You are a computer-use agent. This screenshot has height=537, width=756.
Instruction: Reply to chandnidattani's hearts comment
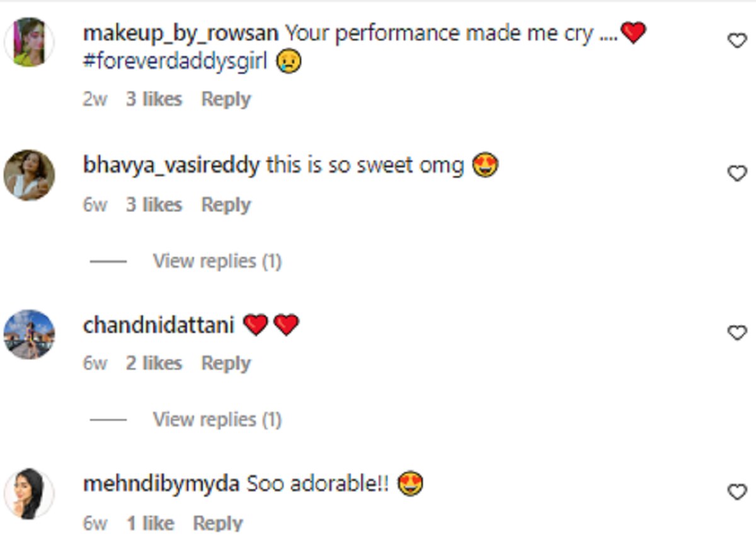click(226, 363)
